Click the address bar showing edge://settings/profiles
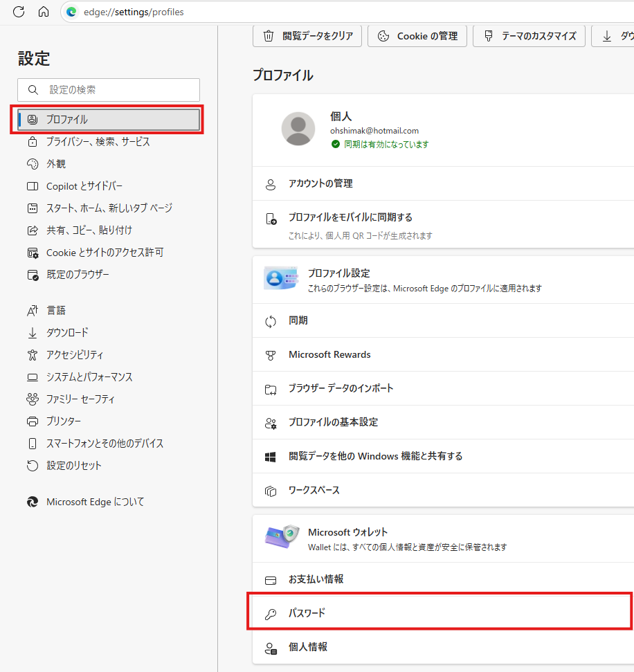The width and height of the screenshot is (634, 672). point(347,12)
